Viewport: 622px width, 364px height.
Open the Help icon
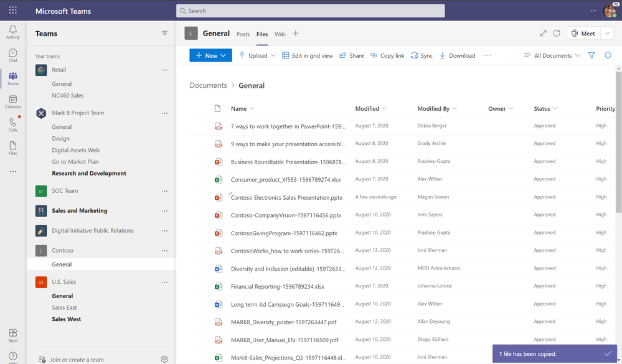click(x=12, y=357)
